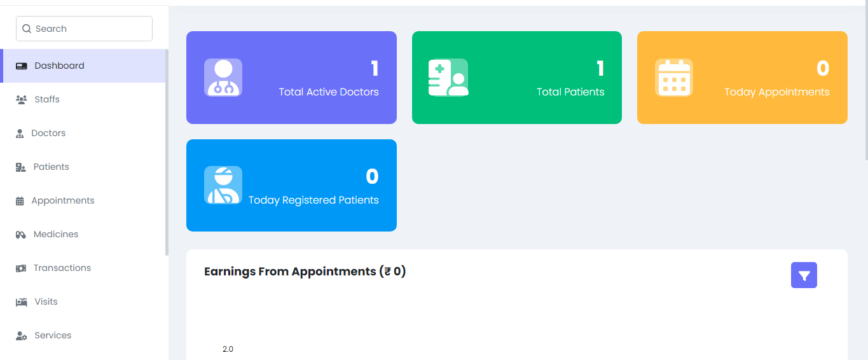868x360 pixels.
Task: Open the Total Active Doctors card
Action: [291, 78]
